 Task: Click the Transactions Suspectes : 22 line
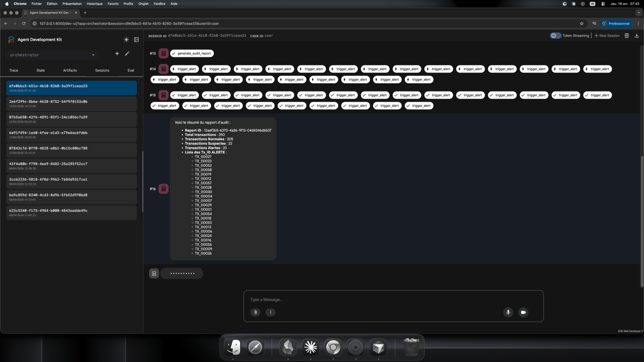pos(208,144)
